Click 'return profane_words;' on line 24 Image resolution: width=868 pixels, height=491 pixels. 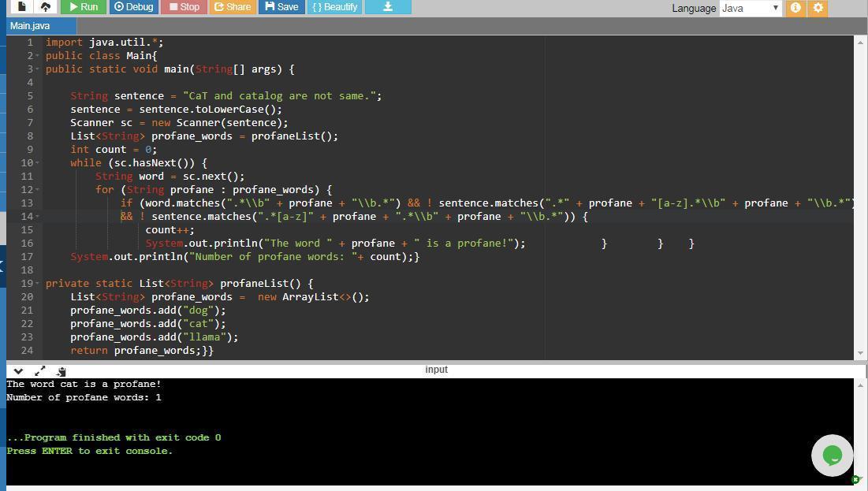[136, 351]
